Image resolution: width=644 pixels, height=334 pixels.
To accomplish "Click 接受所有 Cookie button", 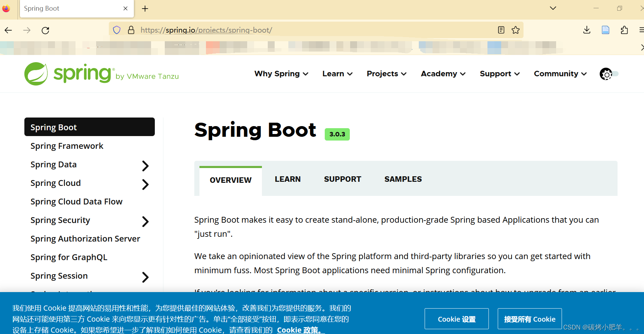I will click(530, 319).
